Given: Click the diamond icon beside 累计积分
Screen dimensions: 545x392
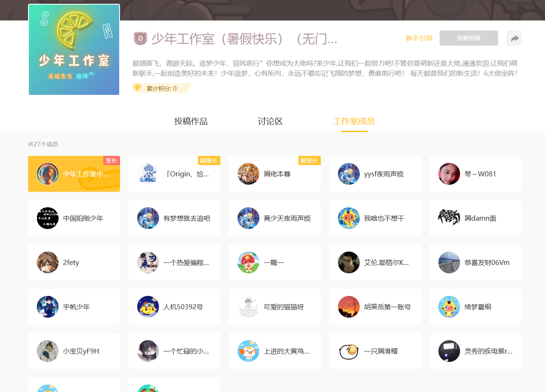Looking at the screenshot, I should pyautogui.click(x=137, y=88).
